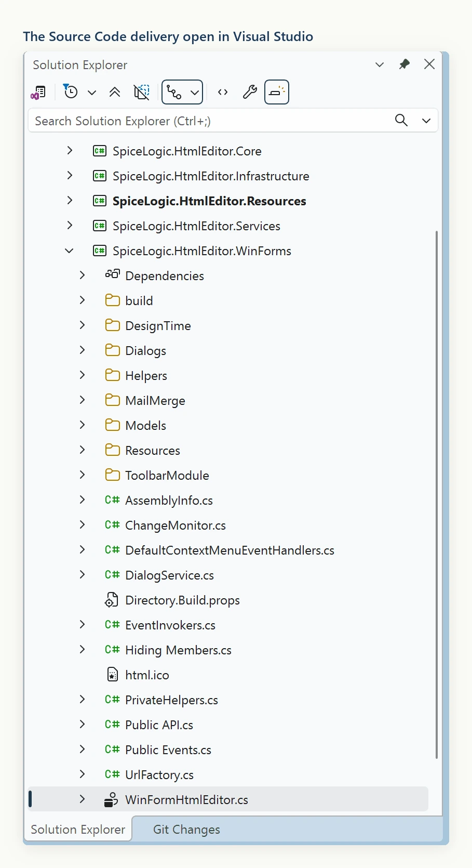Open the Window Position dropdown in the title bar
This screenshot has height=868, width=472.
[x=380, y=64]
